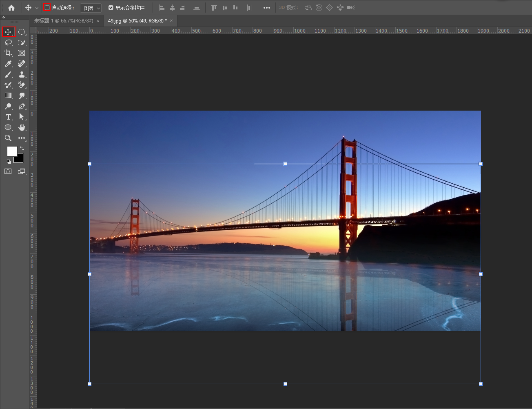
Task: Choose the Horizontal Type tool
Action: 8,117
